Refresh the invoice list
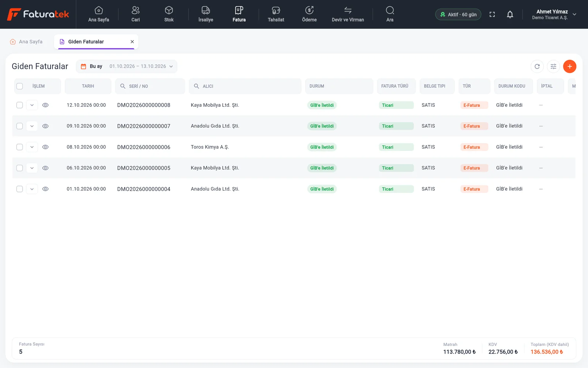 click(x=537, y=66)
